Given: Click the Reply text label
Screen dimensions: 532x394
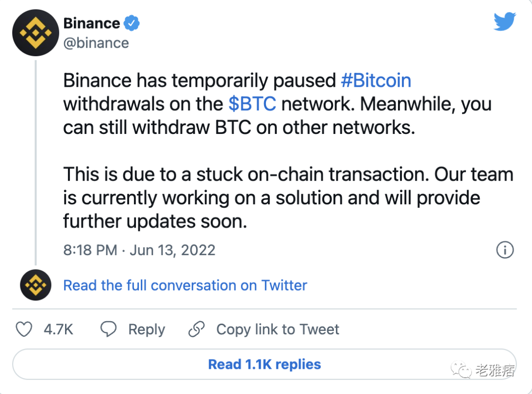Looking at the screenshot, I should coord(146,329).
